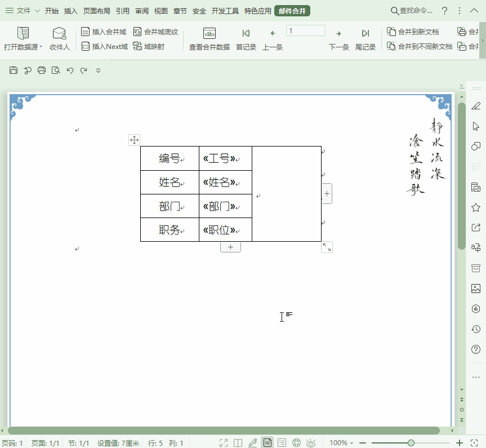This screenshot has width=486, height=448.
Task: Click the record number input field
Action: pyautogui.click(x=305, y=30)
